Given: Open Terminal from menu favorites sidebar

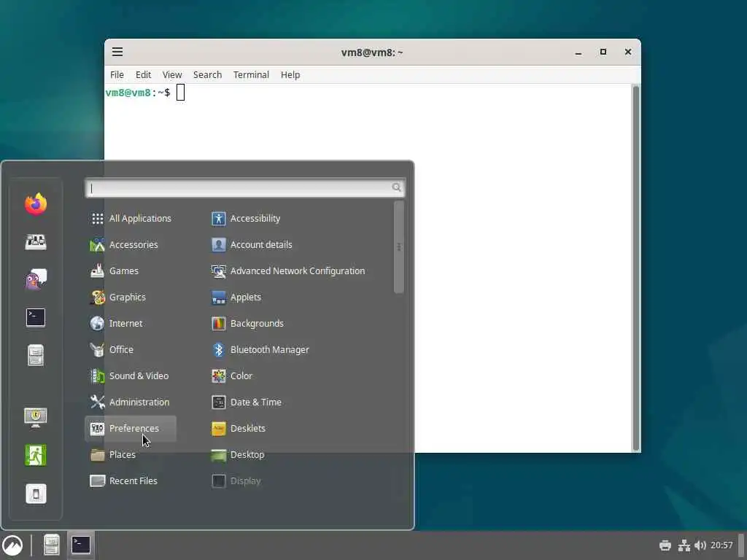Looking at the screenshot, I should coord(36,317).
